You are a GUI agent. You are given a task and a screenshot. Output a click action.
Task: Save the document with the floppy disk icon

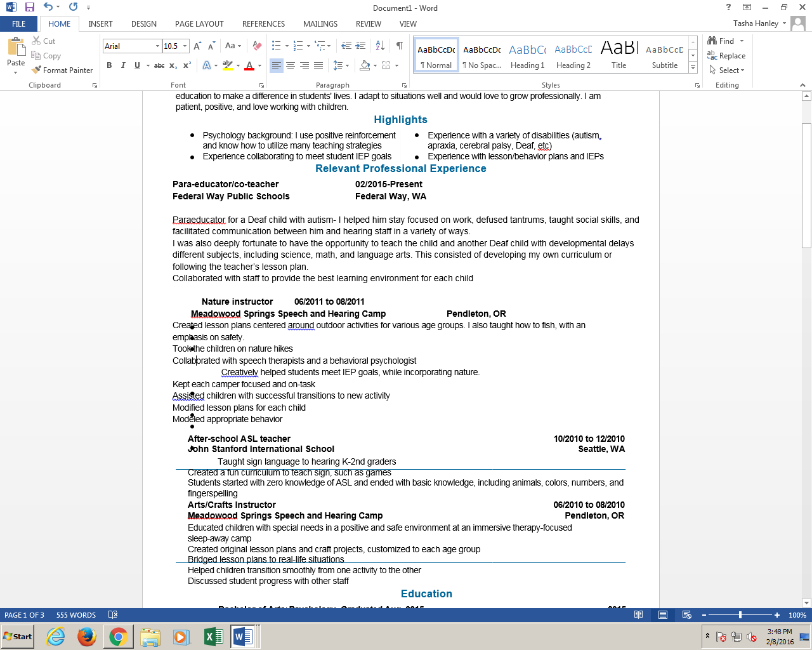(x=29, y=8)
